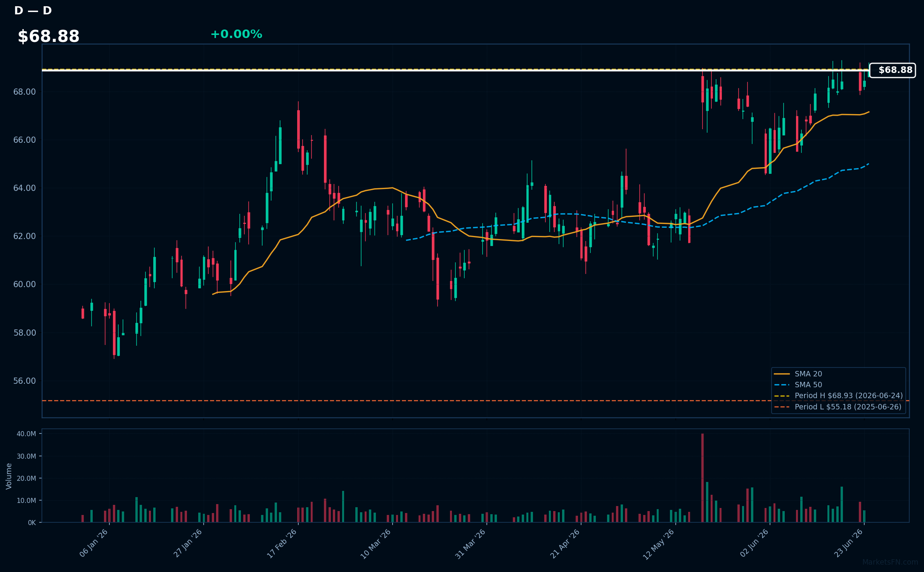
Task: Click the 21 Apr '26 date label
Action: [565, 543]
